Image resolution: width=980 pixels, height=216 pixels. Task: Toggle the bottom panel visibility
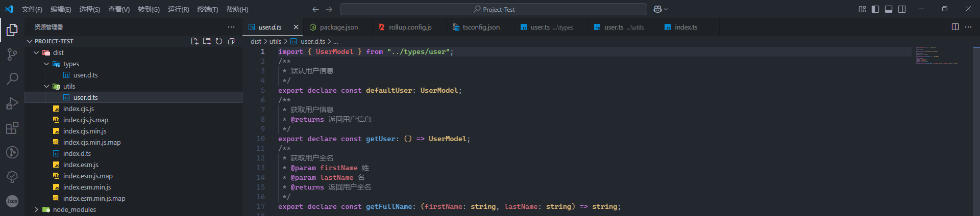coord(889,9)
